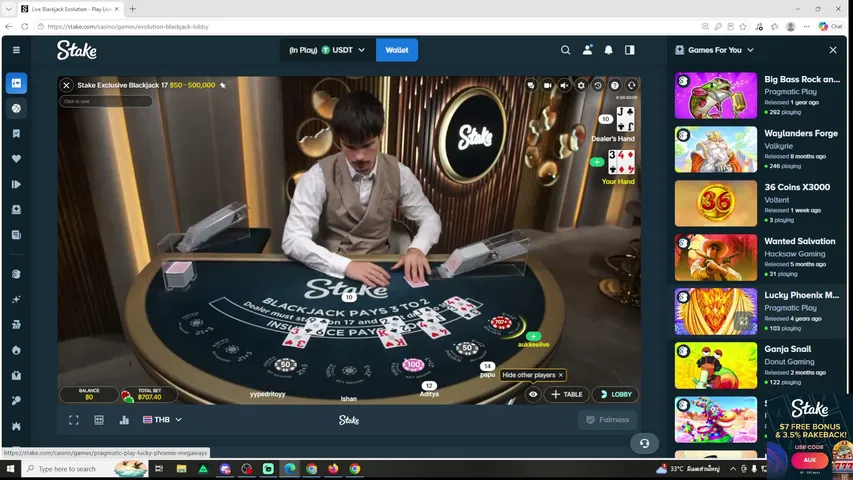The image size is (853, 480).
Task: Click the sparkle icon in the sidebar
Action: (16, 299)
